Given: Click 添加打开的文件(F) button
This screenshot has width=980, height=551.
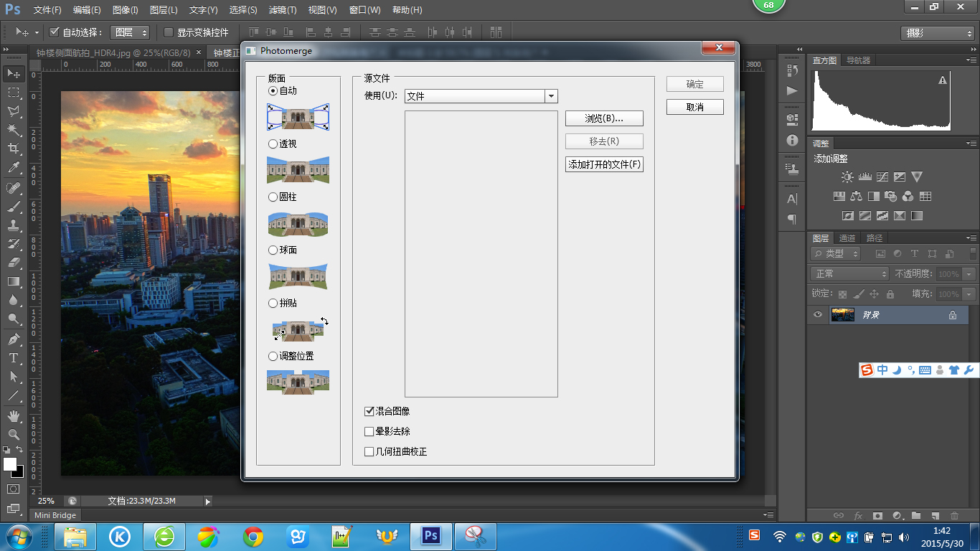Looking at the screenshot, I should 604,164.
